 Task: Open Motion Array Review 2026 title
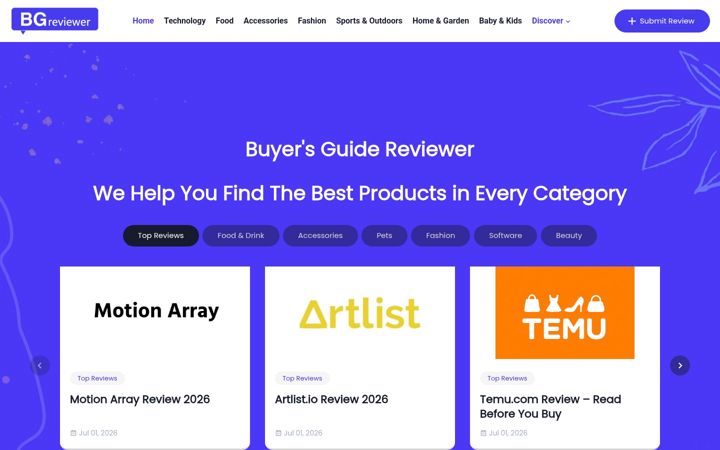140,399
